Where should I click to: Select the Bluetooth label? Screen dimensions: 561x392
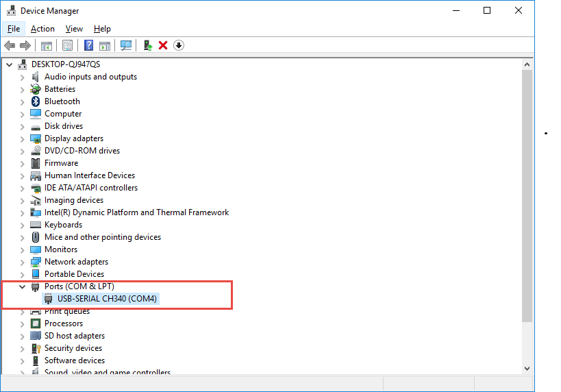click(x=62, y=101)
